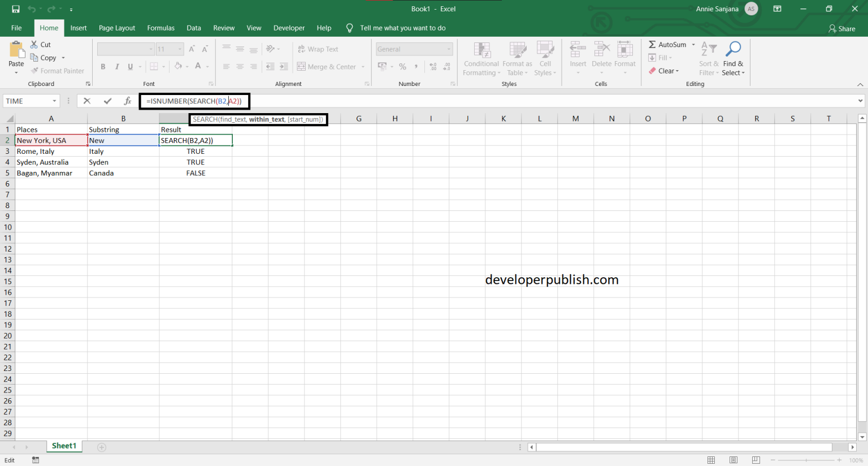Add a new sheet with plus icon
This screenshot has width=868, height=466.
coord(102,447)
